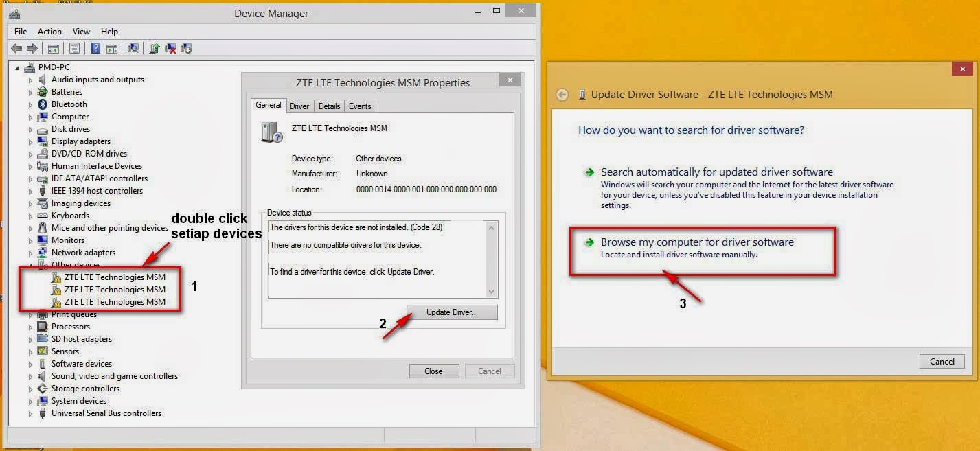Click the blue Help question mark toolbar icon
980x451 pixels.
pyautogui.click(x=95, y=48)
